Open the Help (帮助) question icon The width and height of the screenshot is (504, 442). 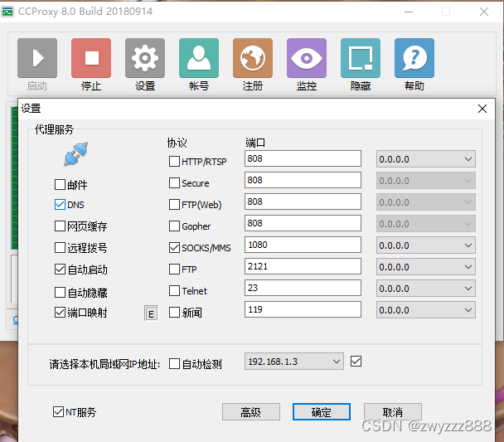(414, 58)
